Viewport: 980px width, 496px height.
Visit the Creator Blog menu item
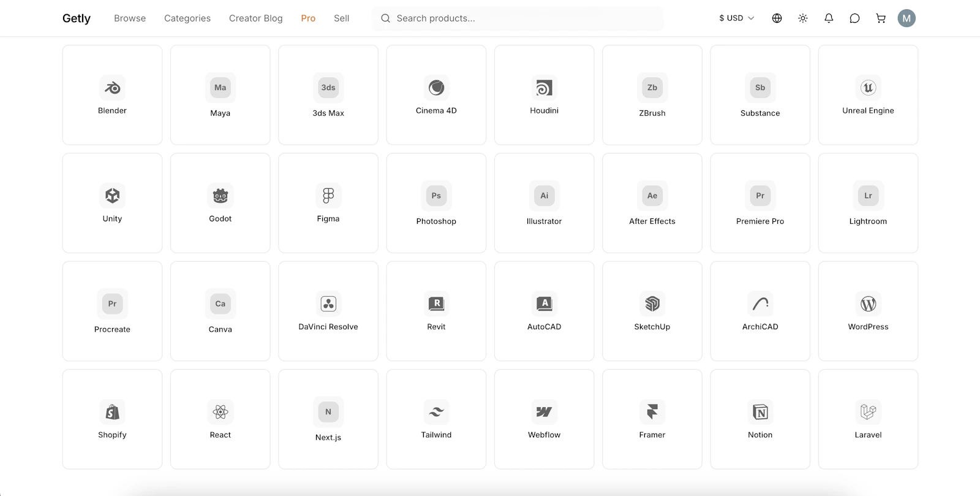(256, 18)
